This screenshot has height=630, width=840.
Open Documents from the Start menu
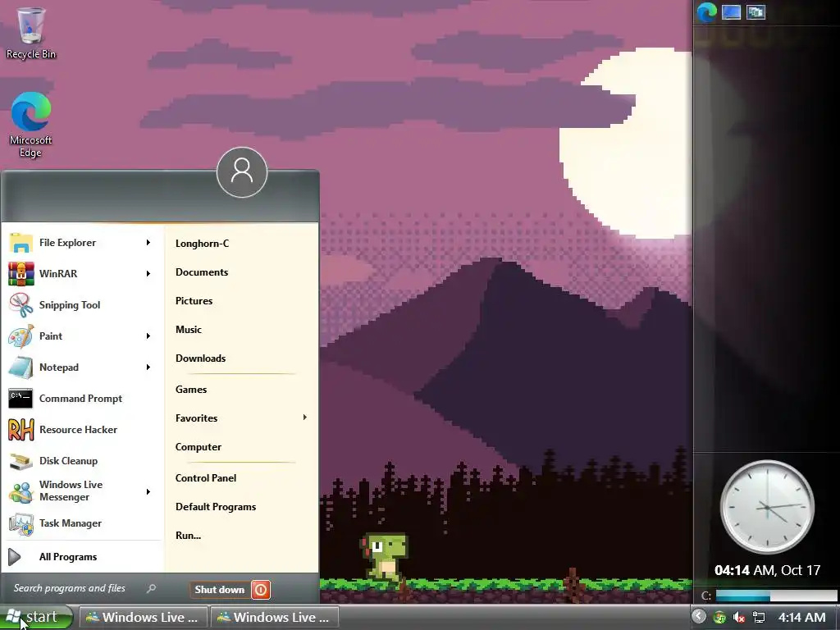[x=202, y=272]
